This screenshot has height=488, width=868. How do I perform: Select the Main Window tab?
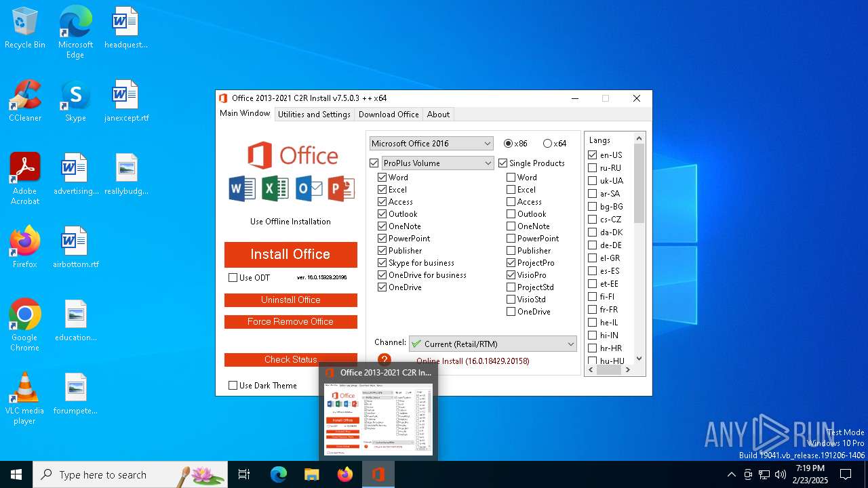tap(245, 113)
